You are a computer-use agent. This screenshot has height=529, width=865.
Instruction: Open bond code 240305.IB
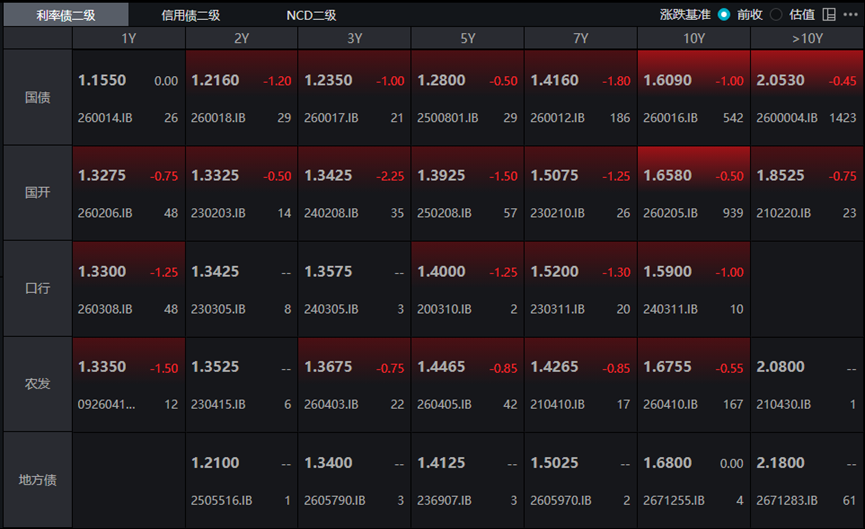click(331, 309)
